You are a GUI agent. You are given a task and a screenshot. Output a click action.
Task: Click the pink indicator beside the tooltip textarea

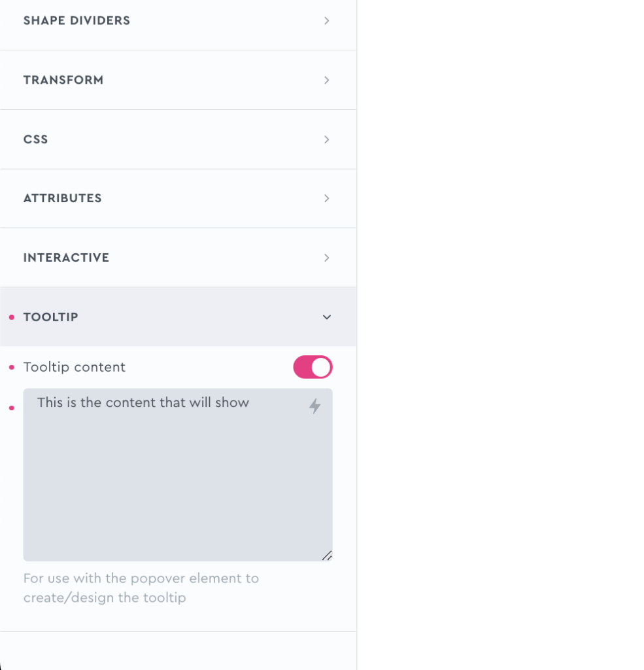pyautogui.click(x=10, y=407)
